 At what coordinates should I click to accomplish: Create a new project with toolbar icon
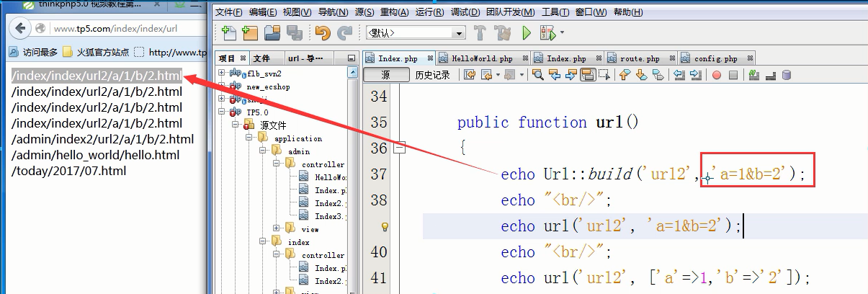(250, 32)
